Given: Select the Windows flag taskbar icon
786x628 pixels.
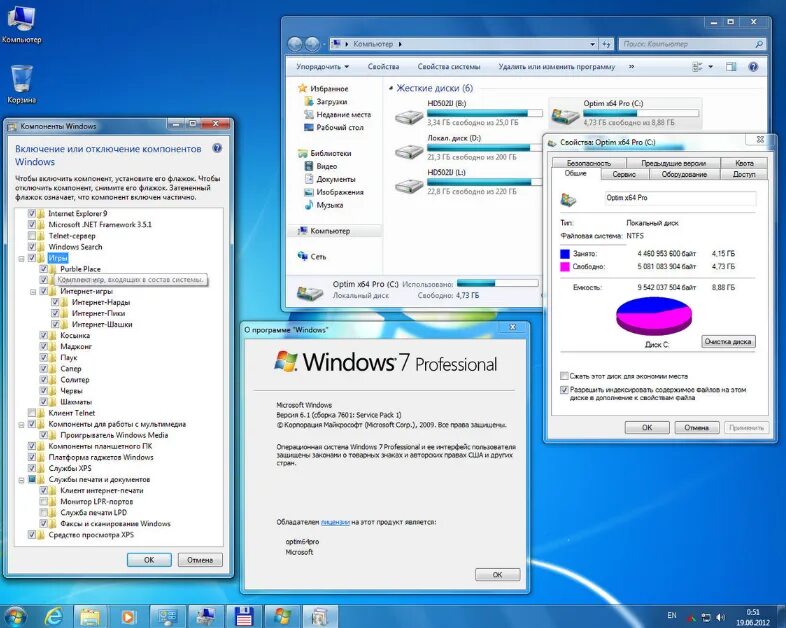Looking at the screenshot, I should [282, 616].
